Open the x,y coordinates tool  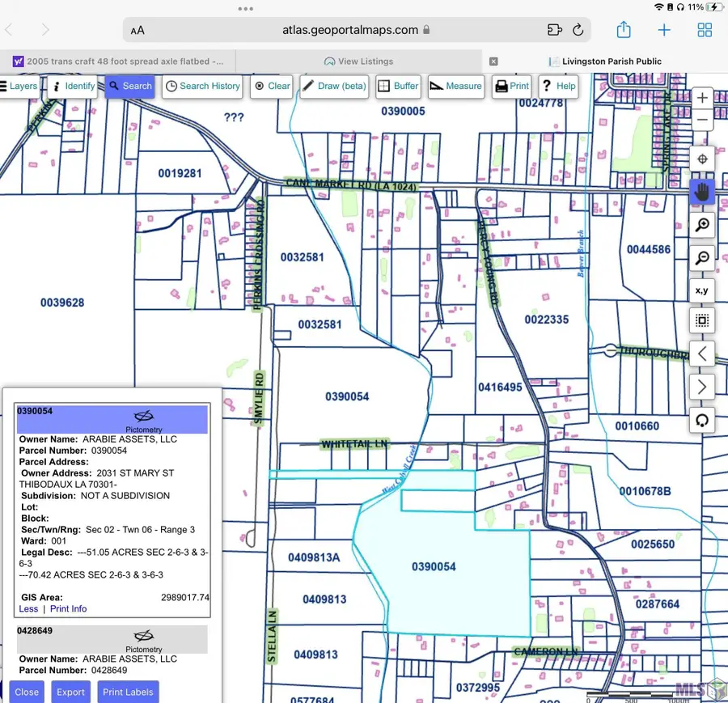702,290
